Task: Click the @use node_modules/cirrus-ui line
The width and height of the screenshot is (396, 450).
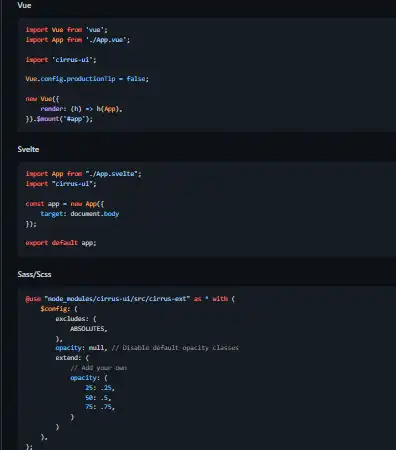Action: click(130, 299)
